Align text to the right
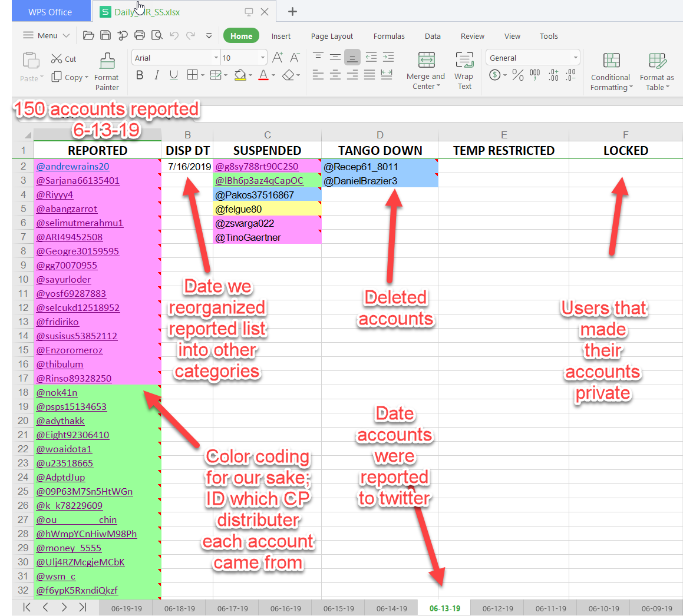Viewport: 683px width, 616px height. (352, 75)
